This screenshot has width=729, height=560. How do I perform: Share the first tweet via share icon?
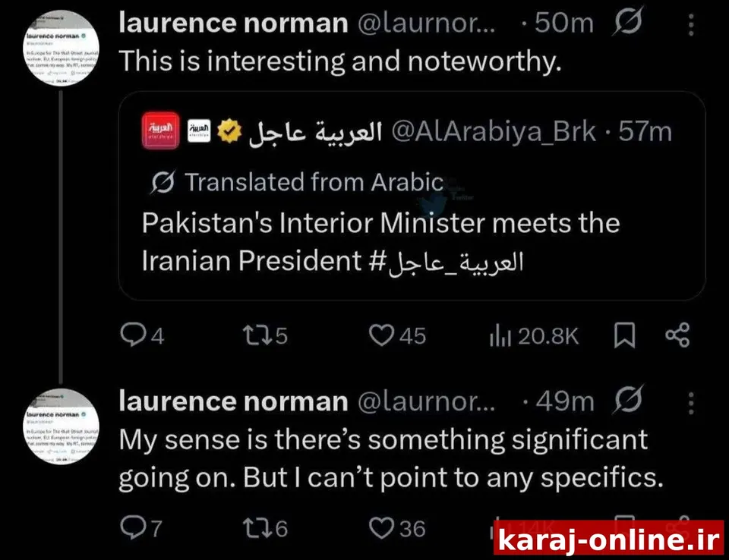coord(677,335)
